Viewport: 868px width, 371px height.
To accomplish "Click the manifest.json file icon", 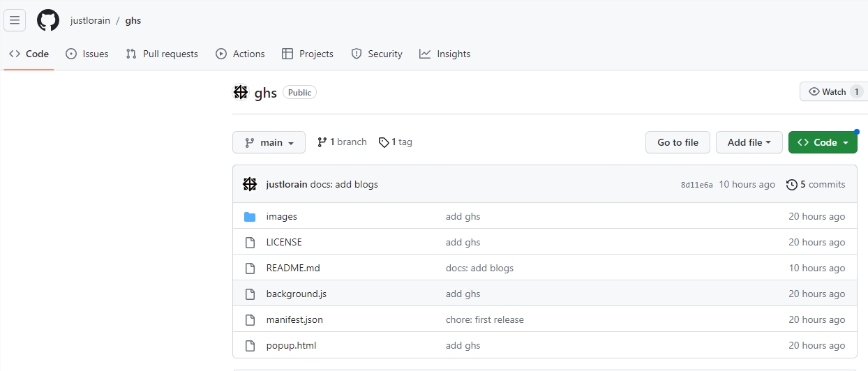I will [x=250, y=320].
